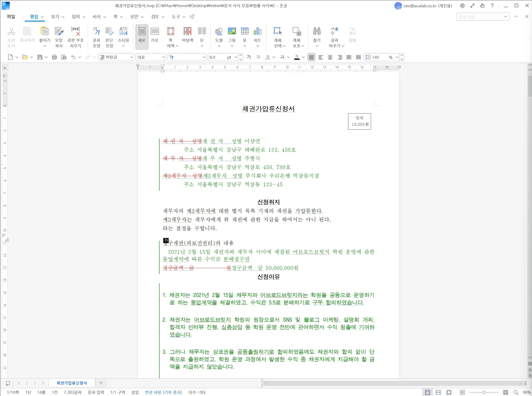Adjust the zoom slider at bottom right
The width and height of the screenshot is (532, 396).
tap(484, 392)
